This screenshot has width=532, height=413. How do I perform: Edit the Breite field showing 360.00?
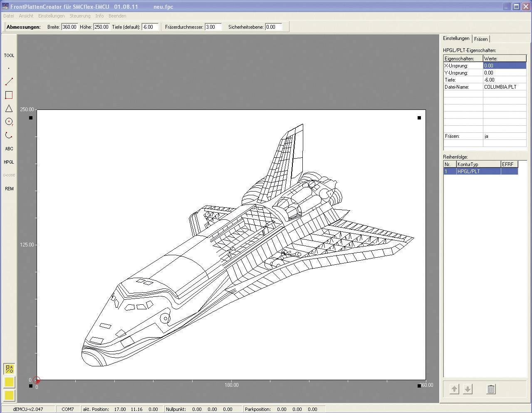(x=69, y=27)
